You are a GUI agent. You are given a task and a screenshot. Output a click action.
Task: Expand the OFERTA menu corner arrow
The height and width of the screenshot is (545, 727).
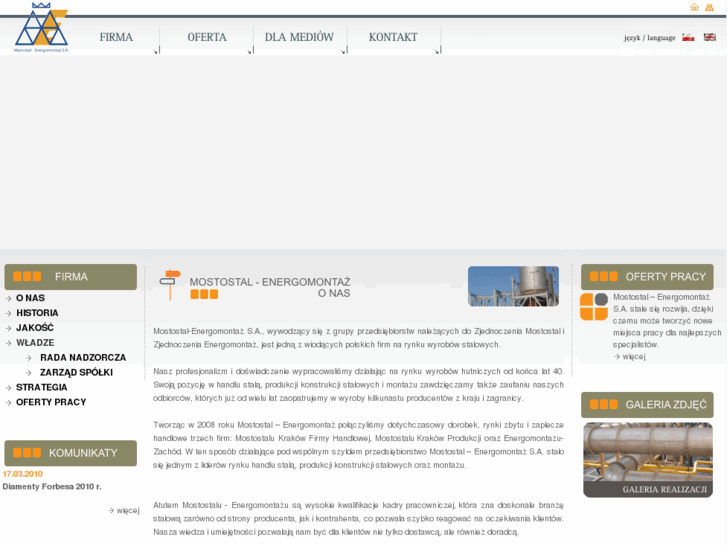(x=250, y=51)
